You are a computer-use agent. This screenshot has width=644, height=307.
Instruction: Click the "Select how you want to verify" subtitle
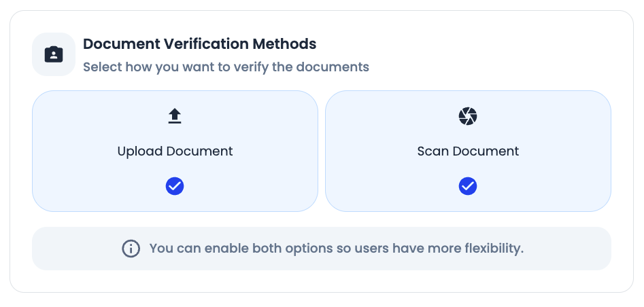point(226,67)
